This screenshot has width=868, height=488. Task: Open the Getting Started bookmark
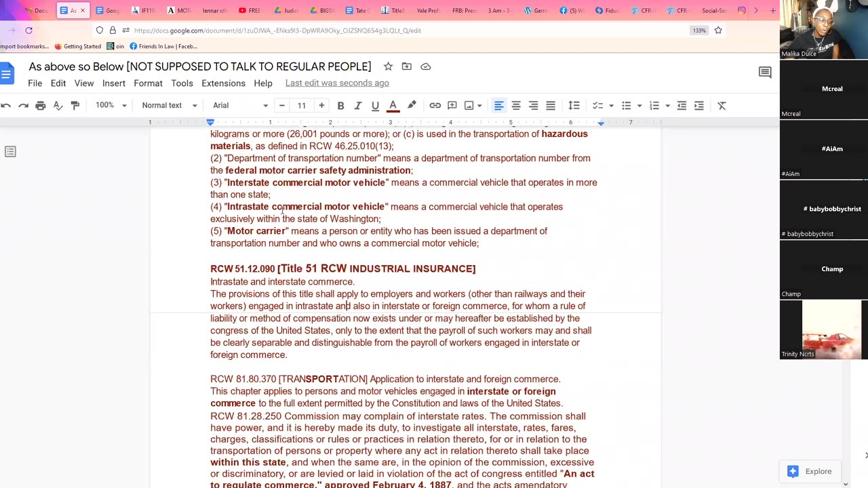pos(78,46)
